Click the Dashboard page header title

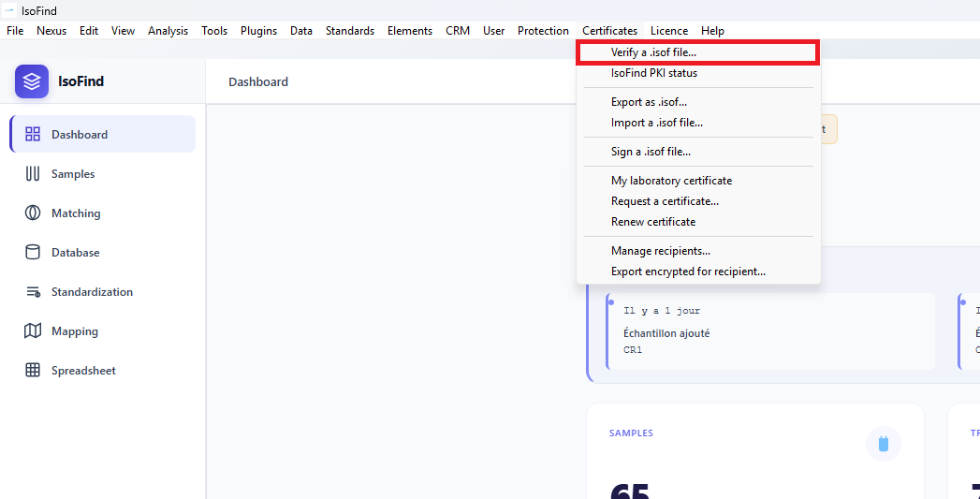(258, 81)
